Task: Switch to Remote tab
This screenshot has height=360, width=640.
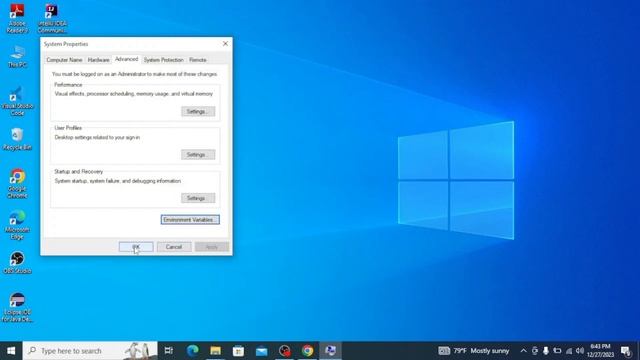Action: (198, 60)
